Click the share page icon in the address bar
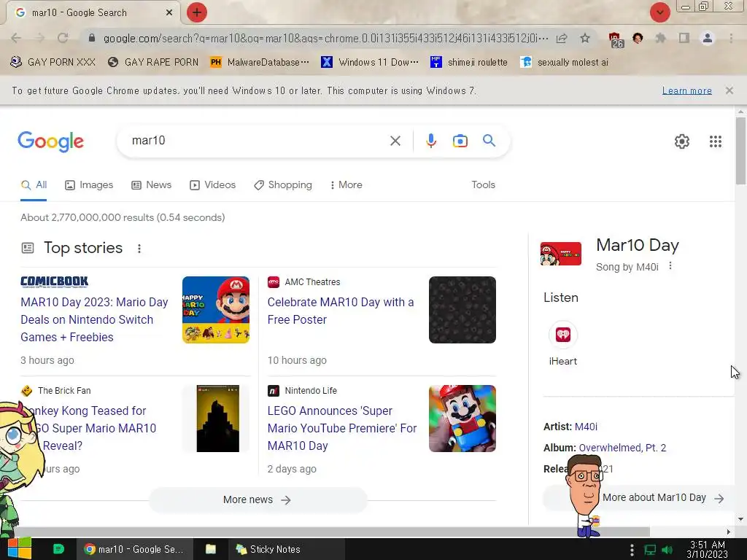 coord(562,38)
